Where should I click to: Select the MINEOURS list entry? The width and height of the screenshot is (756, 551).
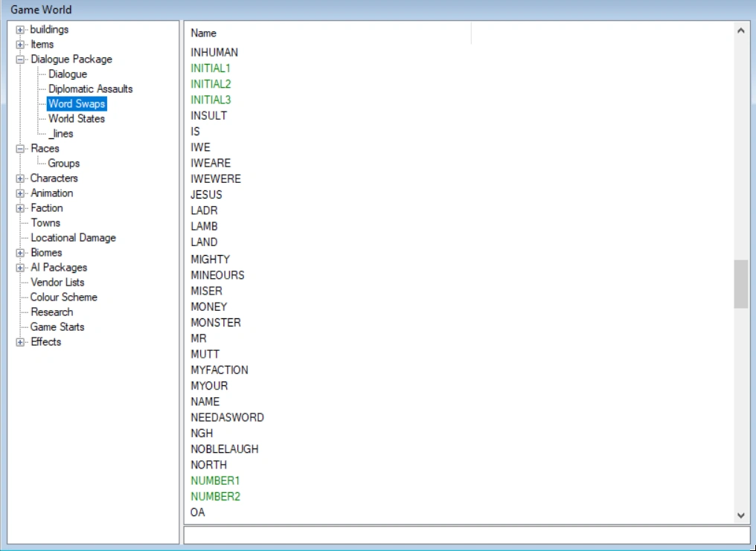[217, 275]
